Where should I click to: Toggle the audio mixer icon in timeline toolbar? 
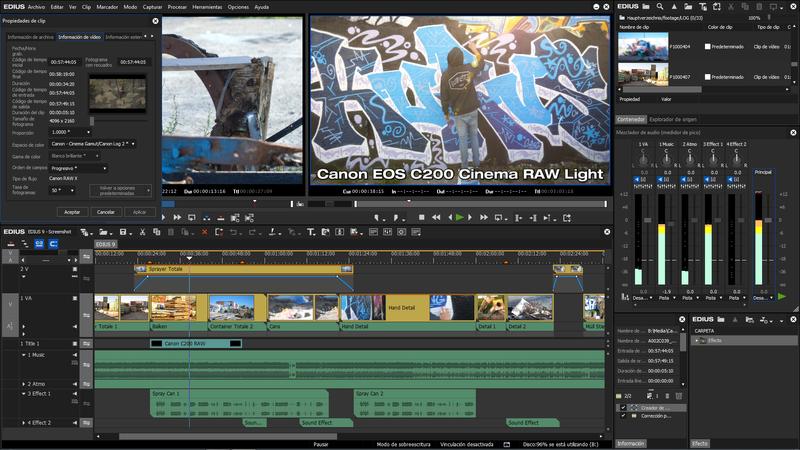pyautogui.click(x=387, y=232)
